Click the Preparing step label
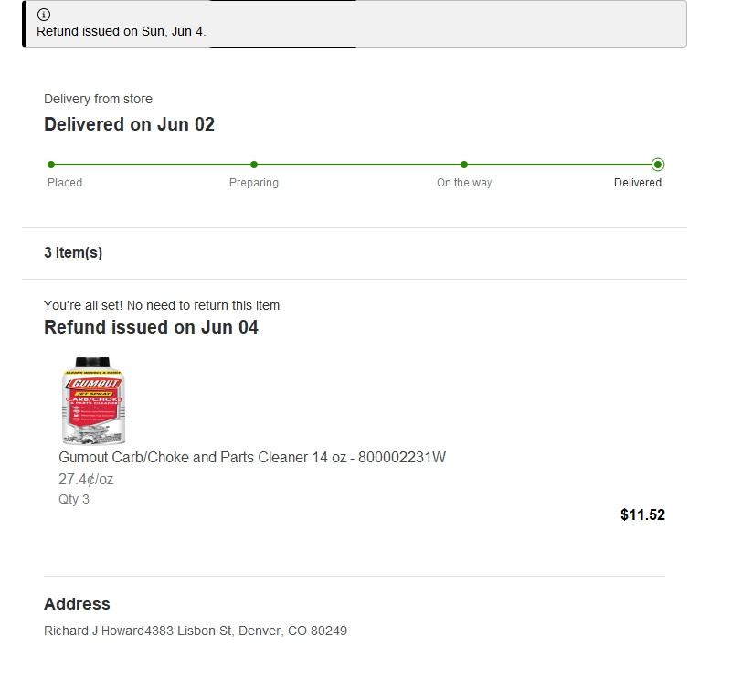Screen dimensions: 731x700 click(x=254, y=183)
